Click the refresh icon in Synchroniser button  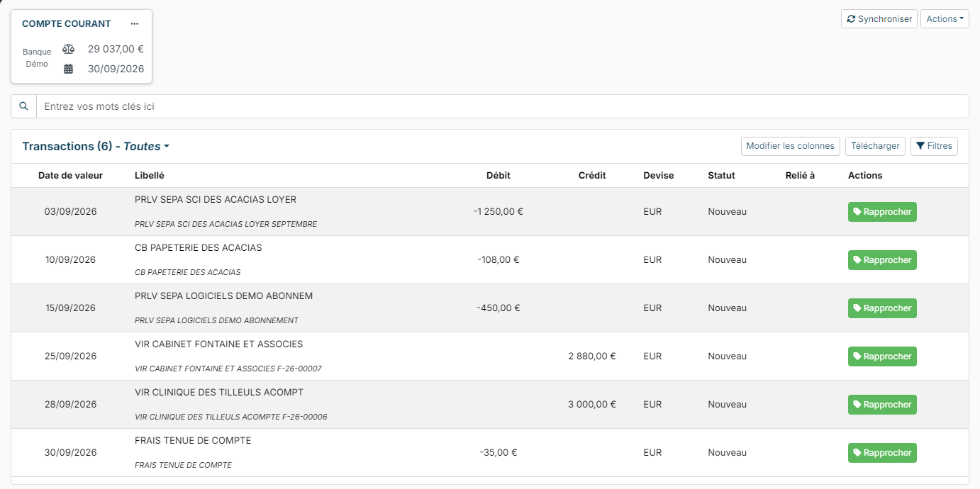click(851, 19)
